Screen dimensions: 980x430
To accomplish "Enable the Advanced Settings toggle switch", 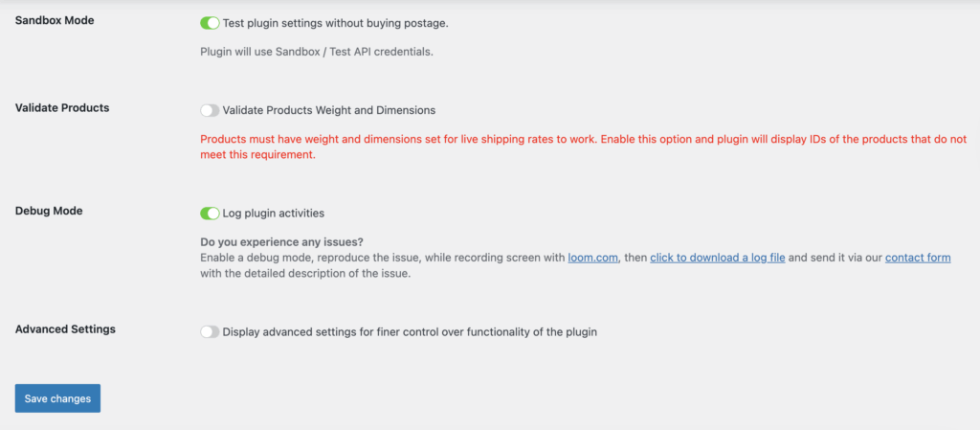I will point(210,331).
